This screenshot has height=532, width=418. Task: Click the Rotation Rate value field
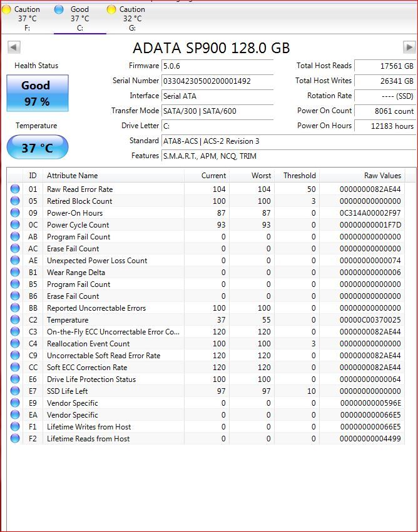385,96
